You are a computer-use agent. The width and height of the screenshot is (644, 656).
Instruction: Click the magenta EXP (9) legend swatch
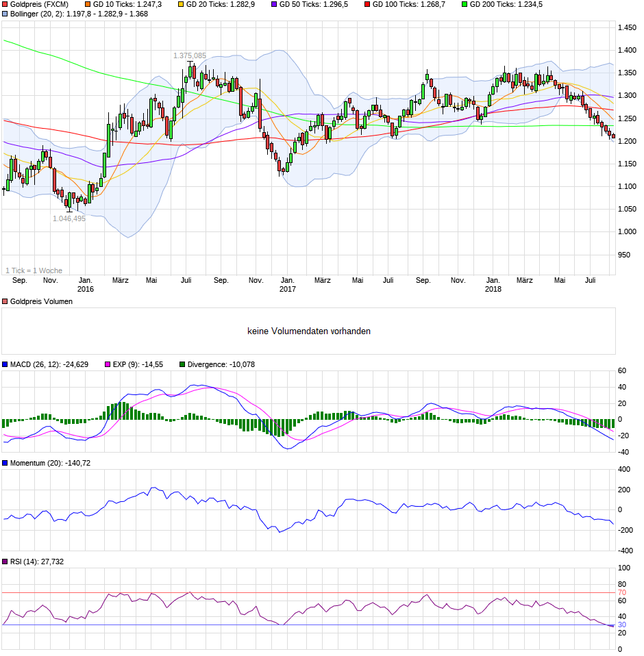click(107, 365)
